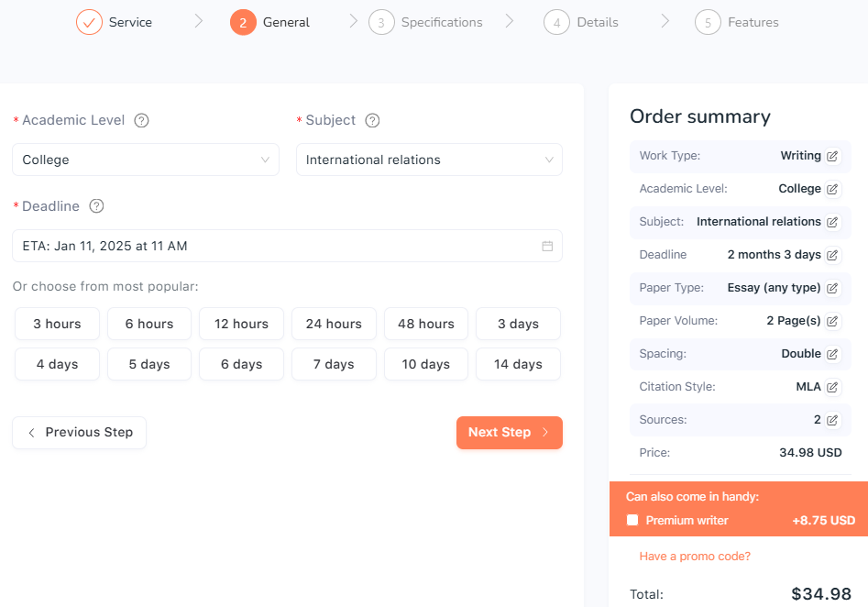The height and width of the screenshot is (607, 868).
Task: Go to the Service step
Action: [114, 22]
